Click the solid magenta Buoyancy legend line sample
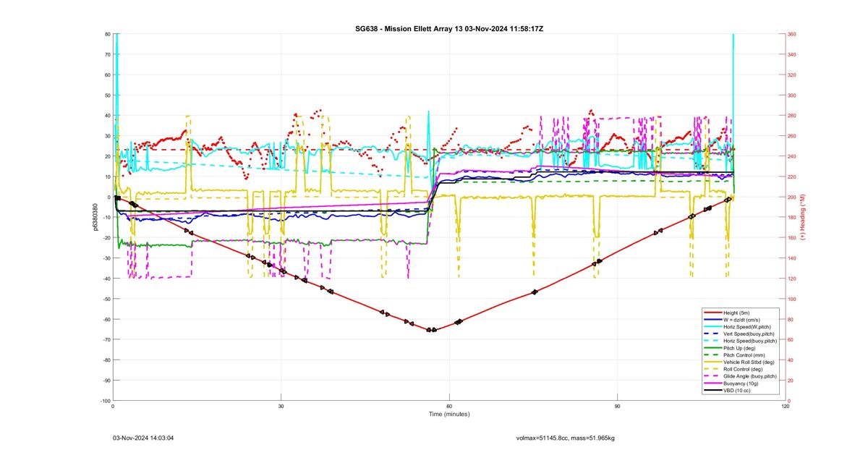 [x=712, y=383]
